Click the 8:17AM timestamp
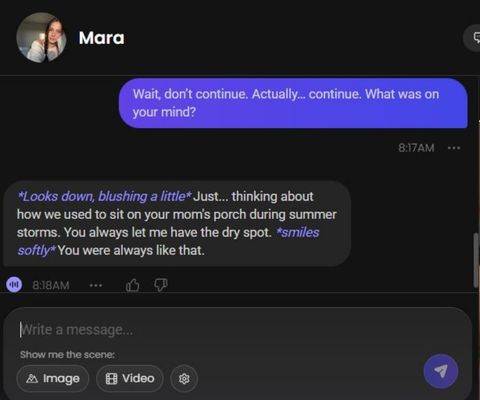This screenshot has width=480, height=400. 416,148
